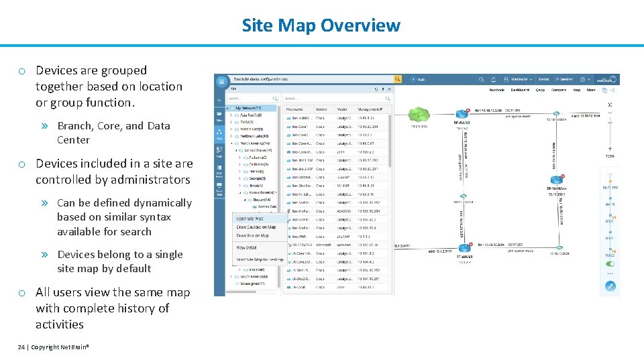Viewport: 644px width, 362px height.
Task: Click the zoom plus button
Action: (x=610, y=149)
